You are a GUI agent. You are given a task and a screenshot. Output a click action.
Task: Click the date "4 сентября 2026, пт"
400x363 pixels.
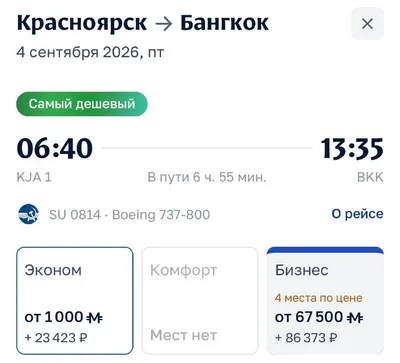[x=90, y=52]
